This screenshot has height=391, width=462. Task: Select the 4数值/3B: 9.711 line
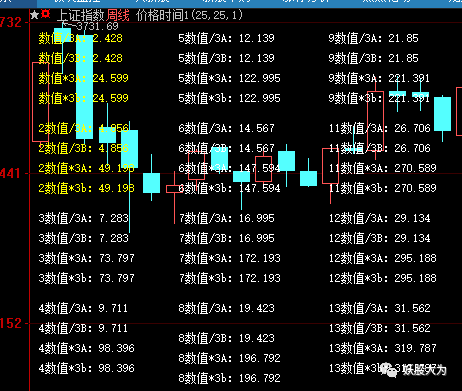coord(83,328)
